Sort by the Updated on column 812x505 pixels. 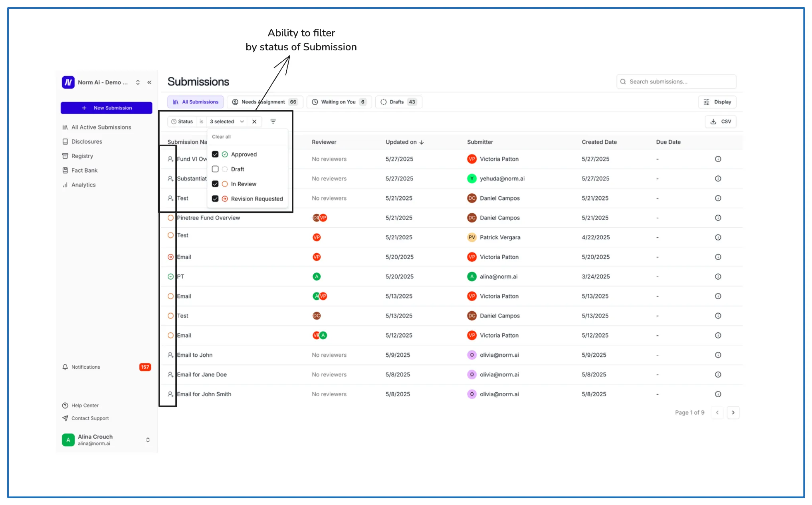[404, 142]
